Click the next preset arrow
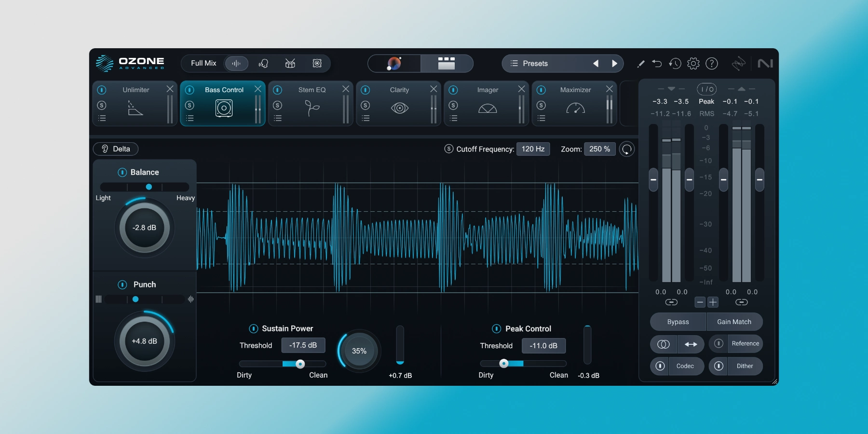868x434 pixels. click(614, 63)
